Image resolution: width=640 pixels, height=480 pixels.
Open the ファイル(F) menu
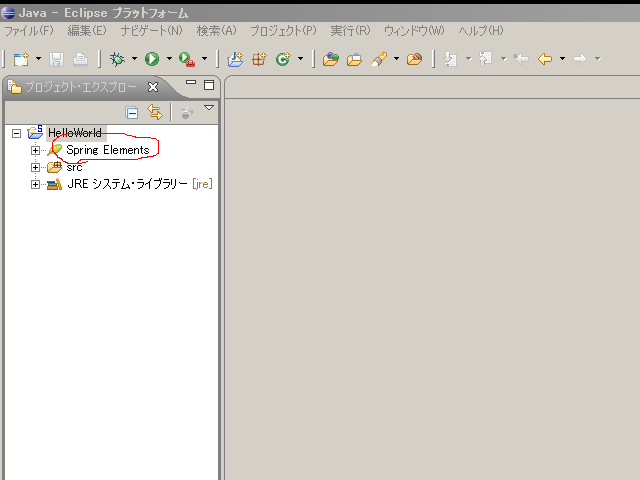click(29, 31)
